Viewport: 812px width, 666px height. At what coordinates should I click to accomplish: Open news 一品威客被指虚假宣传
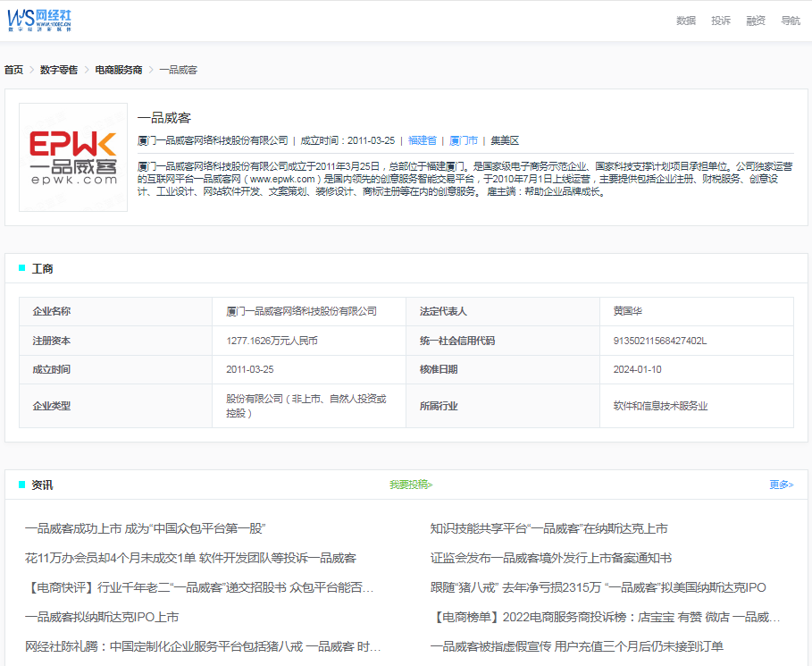coord(577,647)
